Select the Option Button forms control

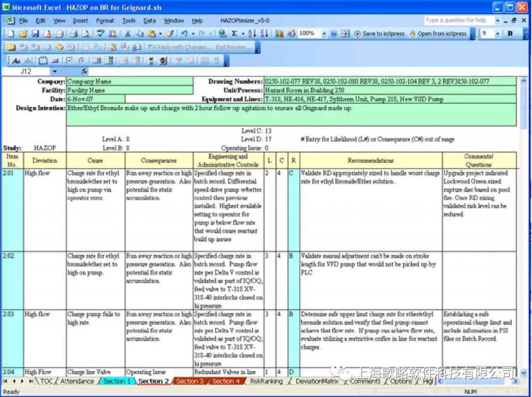[x=81, y=61]
